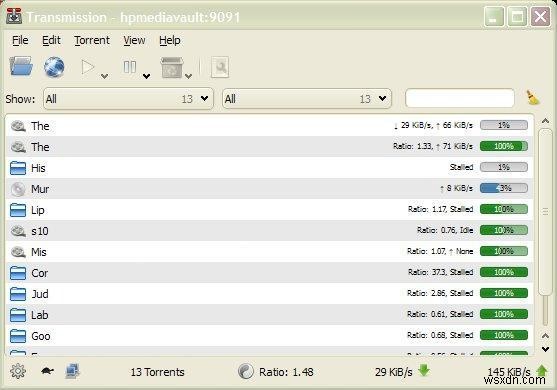
Task: Click the 13 Torrents count label
Action: point(157,372)
